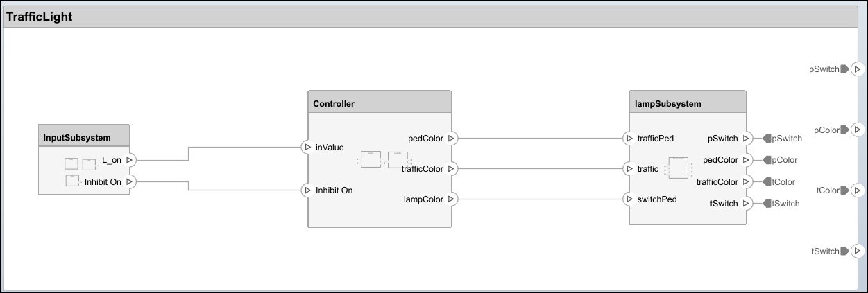Select the tSwitch architecture port on right edge
868x293 pixels.
pos(857,251)
